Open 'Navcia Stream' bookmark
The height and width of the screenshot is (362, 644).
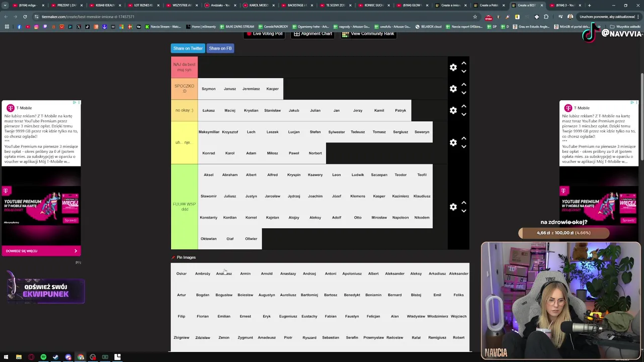(x=163, y=27)
